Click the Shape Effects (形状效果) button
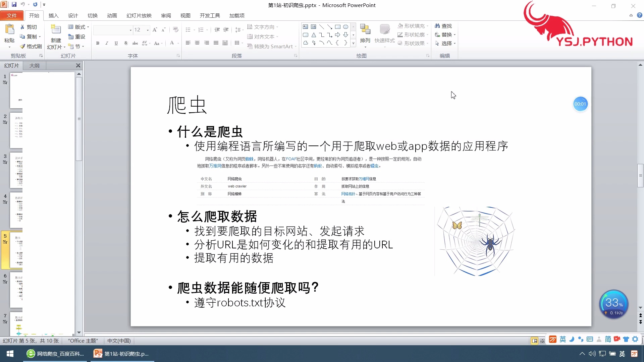The width and height of the screenshot is (644, 362). point(413,43)
